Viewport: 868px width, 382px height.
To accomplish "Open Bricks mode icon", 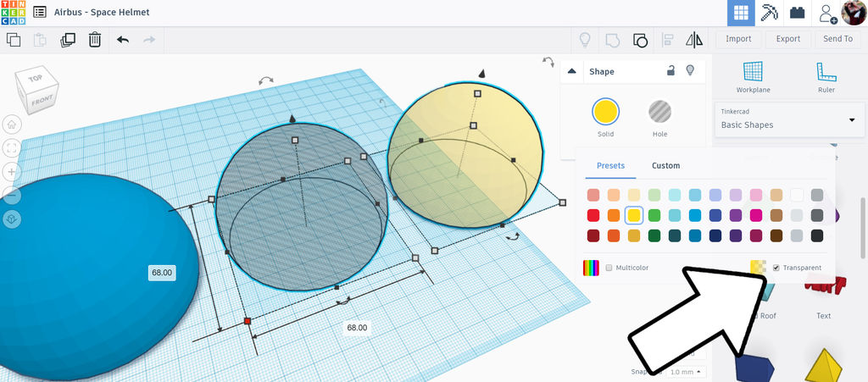I will 797,13.
